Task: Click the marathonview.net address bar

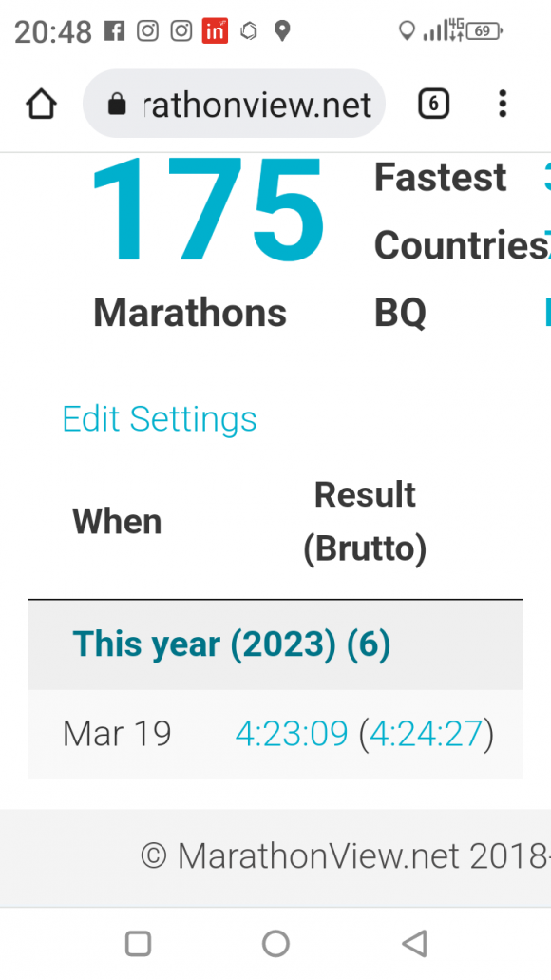Action: pyautogui.click(x=235, y=103)
